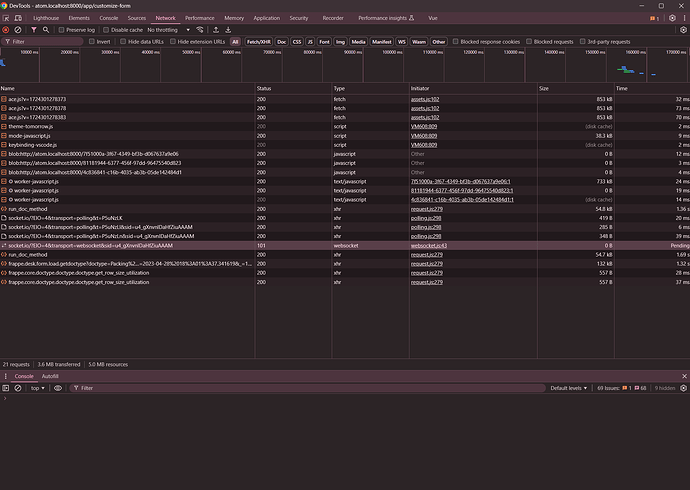Click the network Filter text field
Image resolution: width=690 pixels, height=490 pixels.
(43, 42)
